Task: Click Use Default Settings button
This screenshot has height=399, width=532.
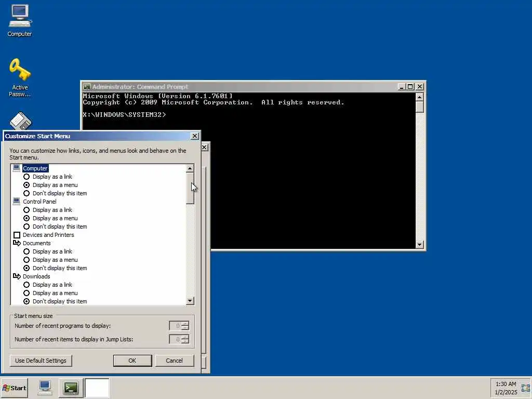Action: point(41,361)
